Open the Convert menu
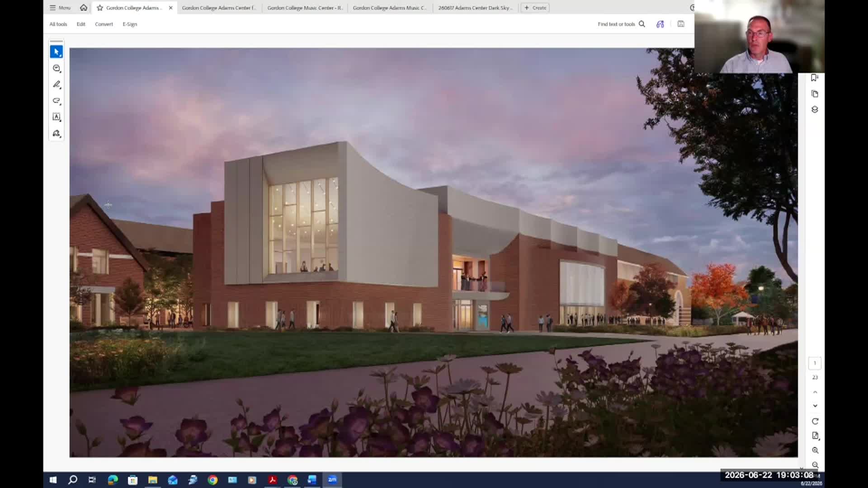The width and height of the screenshot is (868, 488). coord(104,24)
